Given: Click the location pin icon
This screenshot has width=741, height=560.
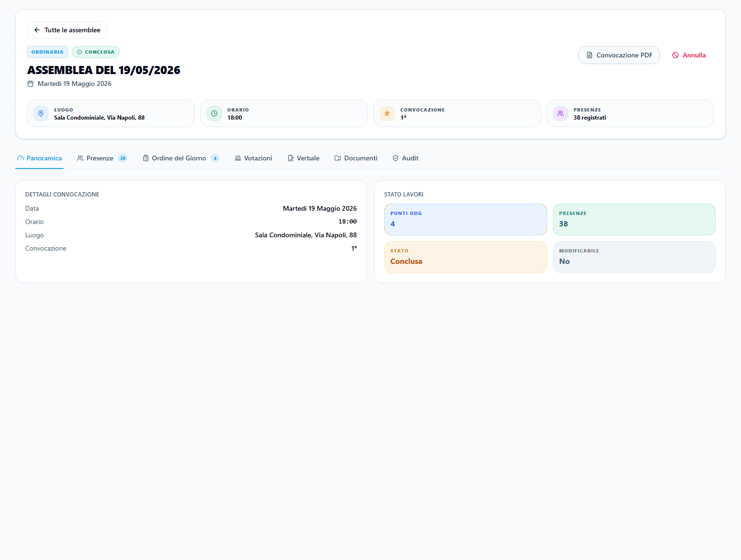Looking at the screenshot, I should pos(41,113).
